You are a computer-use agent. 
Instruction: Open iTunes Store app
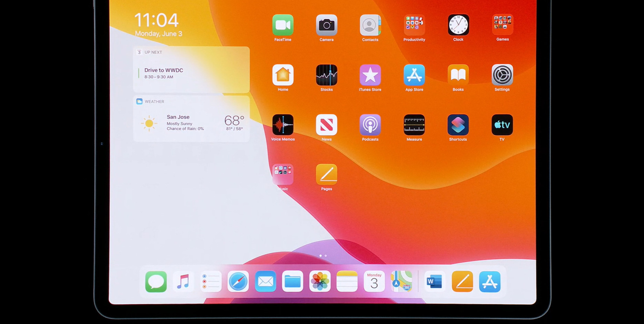tap(370, 75)
